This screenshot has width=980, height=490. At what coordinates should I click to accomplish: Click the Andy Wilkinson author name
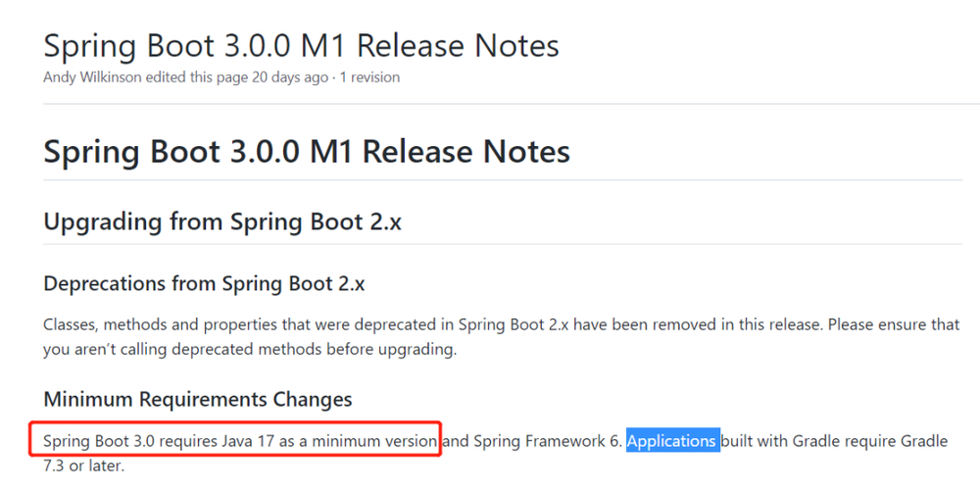[92, 76]
